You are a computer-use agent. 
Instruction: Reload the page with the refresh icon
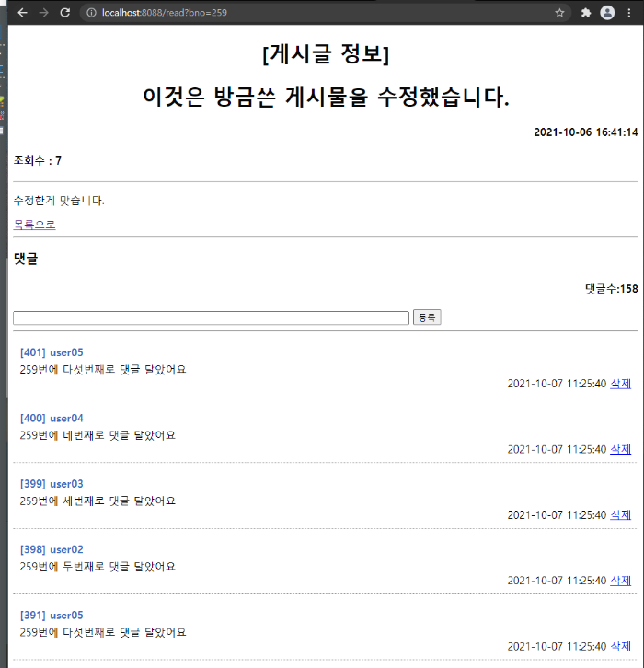coord(64,13)
